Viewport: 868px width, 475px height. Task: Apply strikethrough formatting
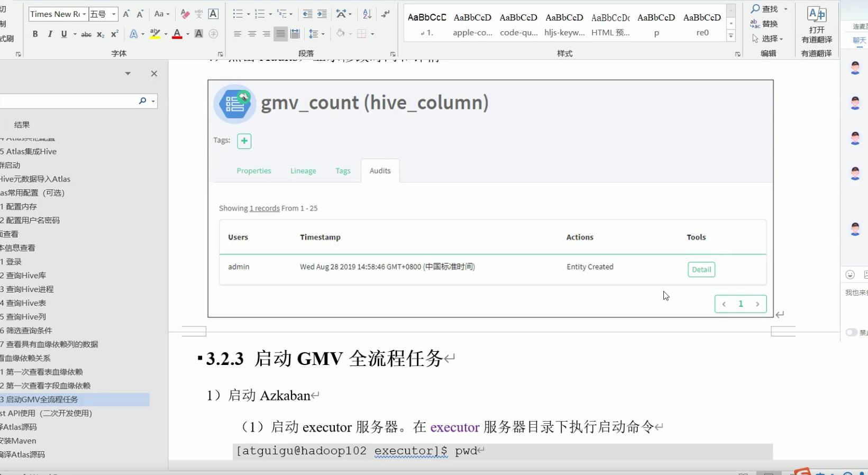coord(86,34)
